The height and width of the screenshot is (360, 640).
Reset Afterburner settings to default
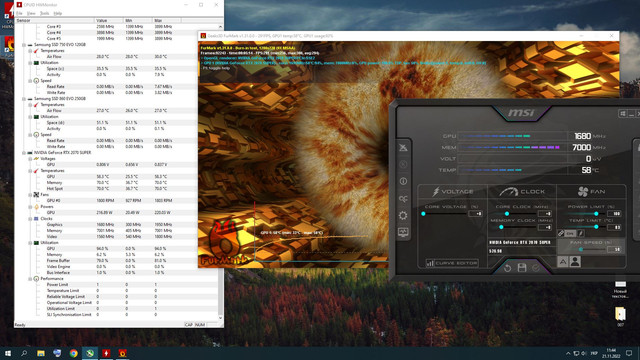tap(507, 268)
